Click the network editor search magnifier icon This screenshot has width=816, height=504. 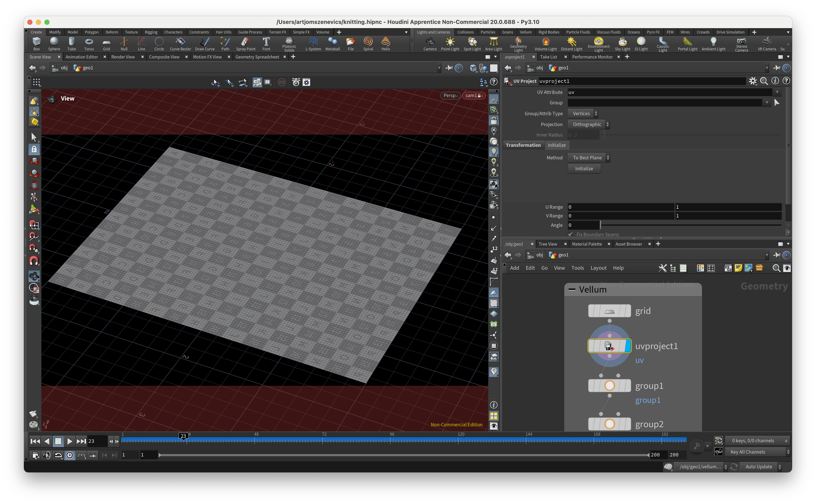[x=776, y=268]
